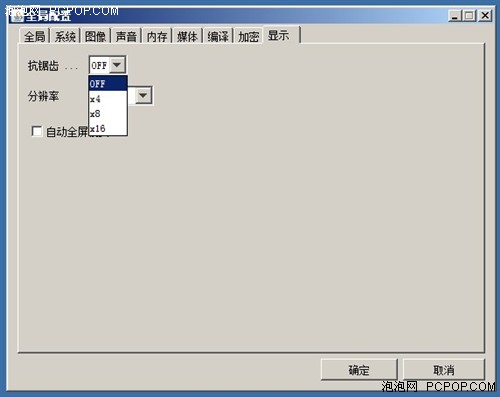Open the 系统 tab
The image size is (500, 397).
(65, 36)
